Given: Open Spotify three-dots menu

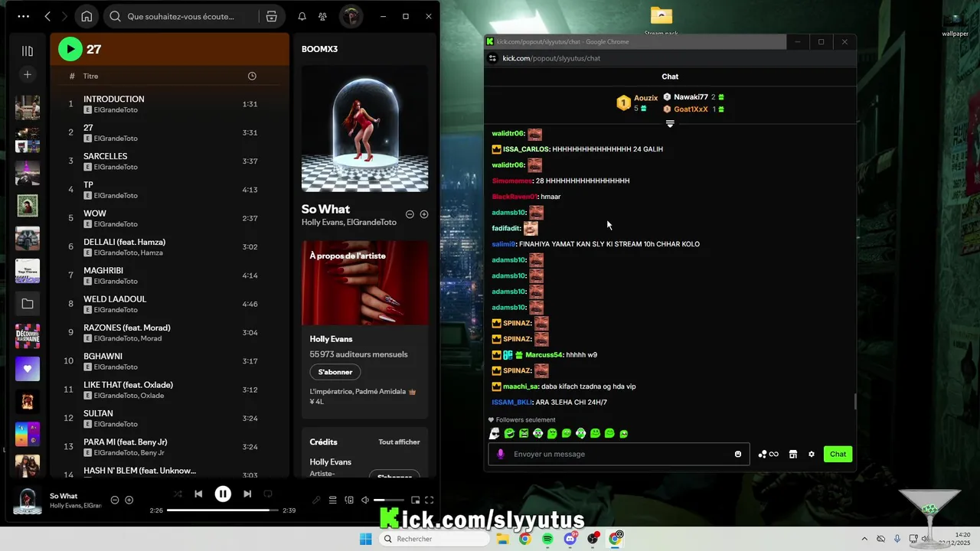Looking at the screenshot, I should click(x=23, y=16).
